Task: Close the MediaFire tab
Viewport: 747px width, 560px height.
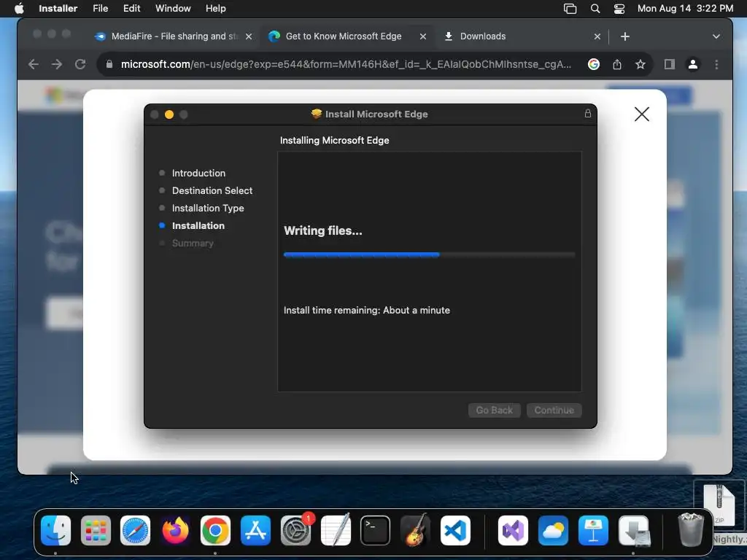Action: click(x=249, y=36)
